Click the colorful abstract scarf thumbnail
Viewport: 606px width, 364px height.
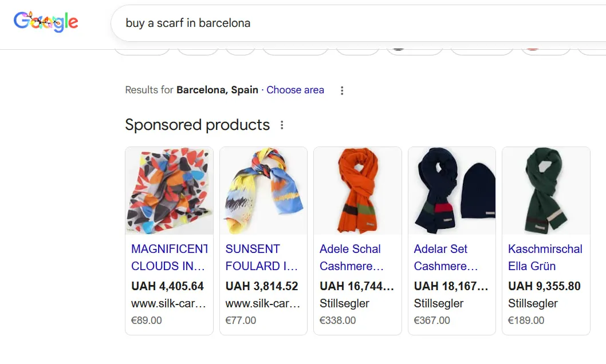coord(168,191)
